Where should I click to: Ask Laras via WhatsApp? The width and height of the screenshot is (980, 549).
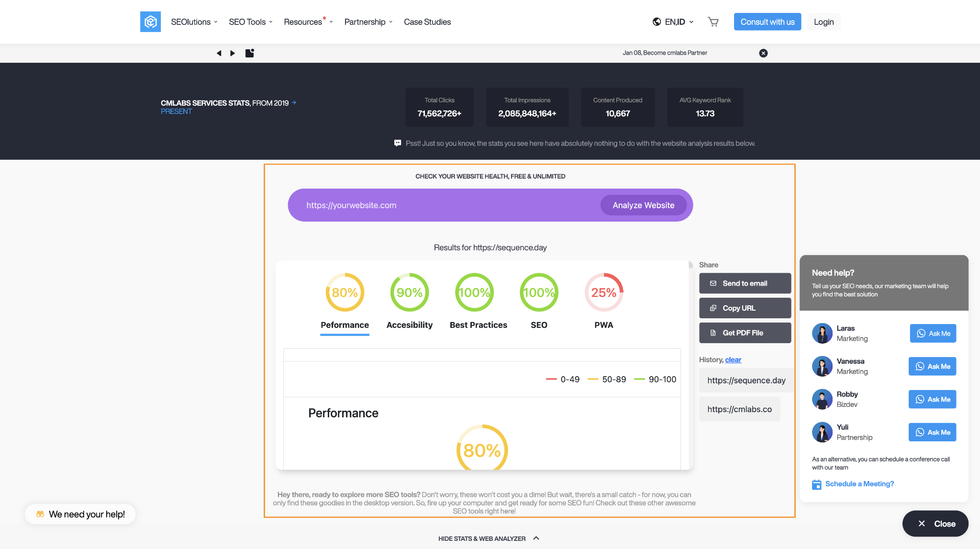933,333
